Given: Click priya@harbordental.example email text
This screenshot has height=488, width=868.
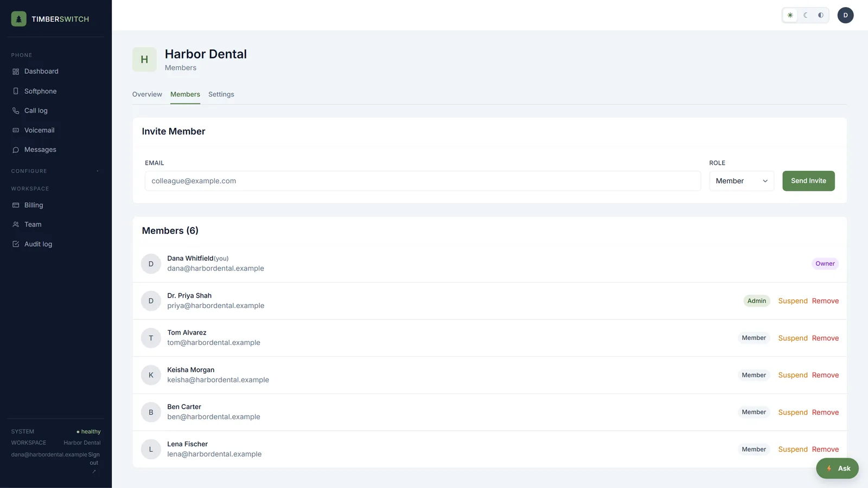Looking at the screenshot, I should click(216, 306).
